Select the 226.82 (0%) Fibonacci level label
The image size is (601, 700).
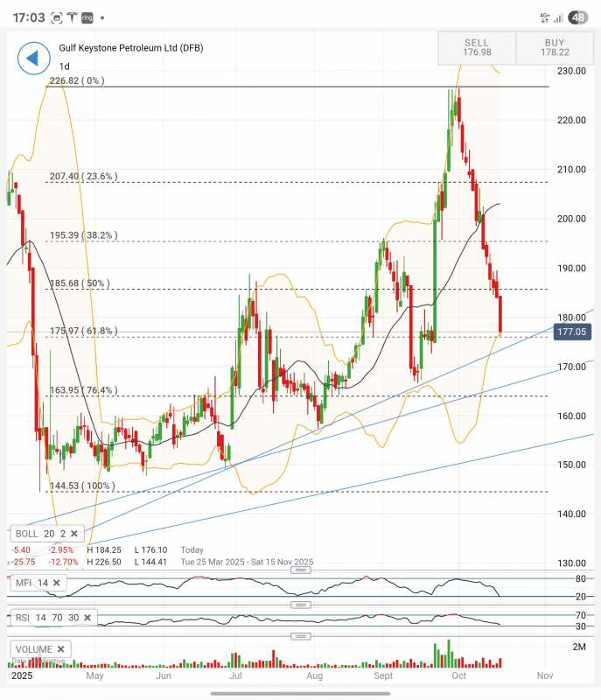click(x=77, y=80)
